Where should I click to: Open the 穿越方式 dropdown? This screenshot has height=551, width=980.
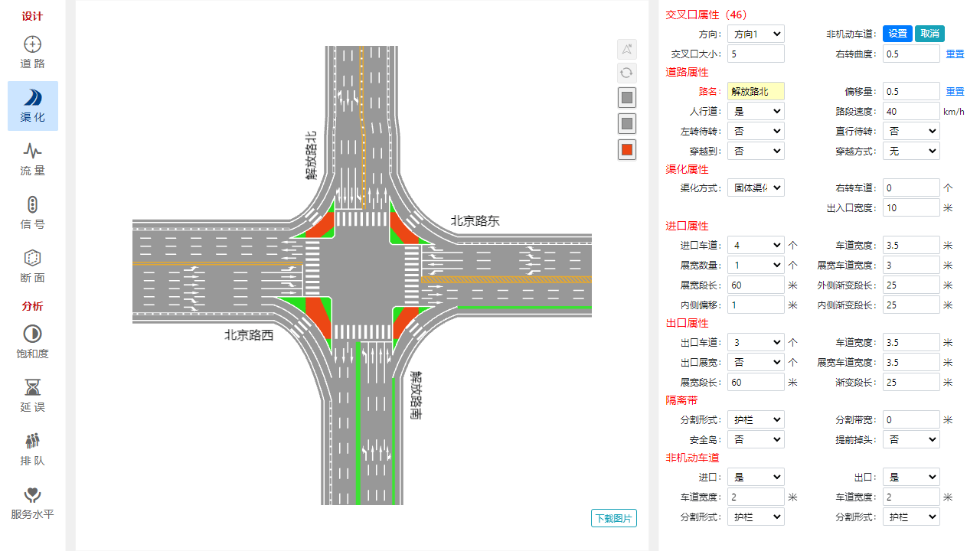911,151
